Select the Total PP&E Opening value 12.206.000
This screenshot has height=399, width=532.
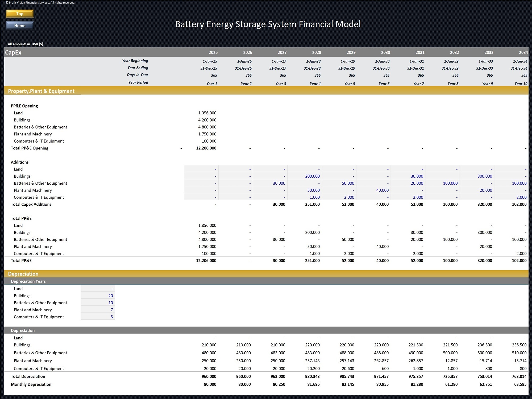(207, 148)
